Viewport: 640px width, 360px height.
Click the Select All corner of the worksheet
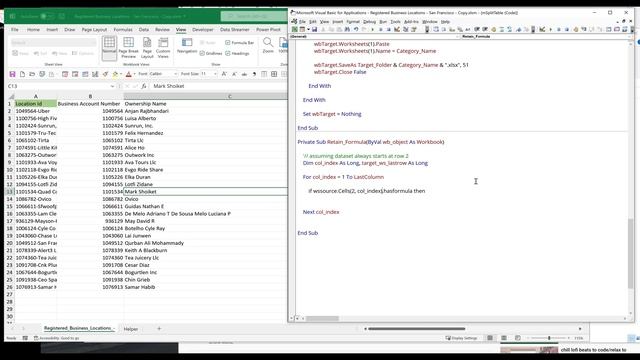pyautogui.click(x=11, y=96)
